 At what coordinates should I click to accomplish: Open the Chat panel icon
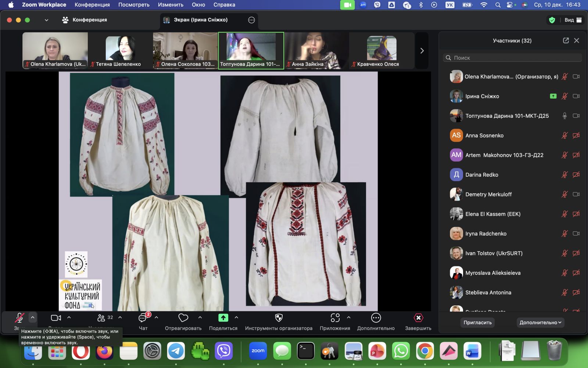(x=143, y=318)
